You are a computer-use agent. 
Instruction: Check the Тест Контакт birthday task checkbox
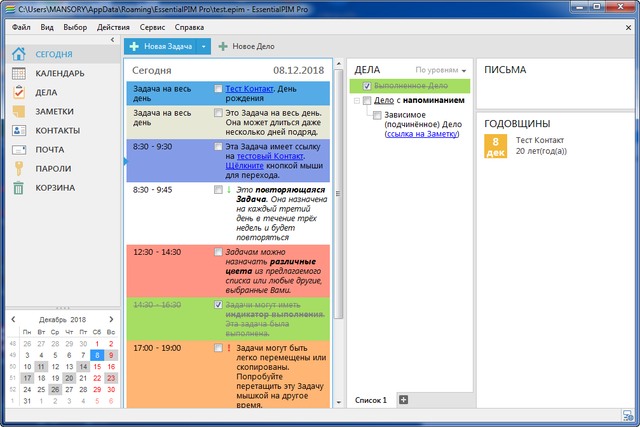pos(218,89)
